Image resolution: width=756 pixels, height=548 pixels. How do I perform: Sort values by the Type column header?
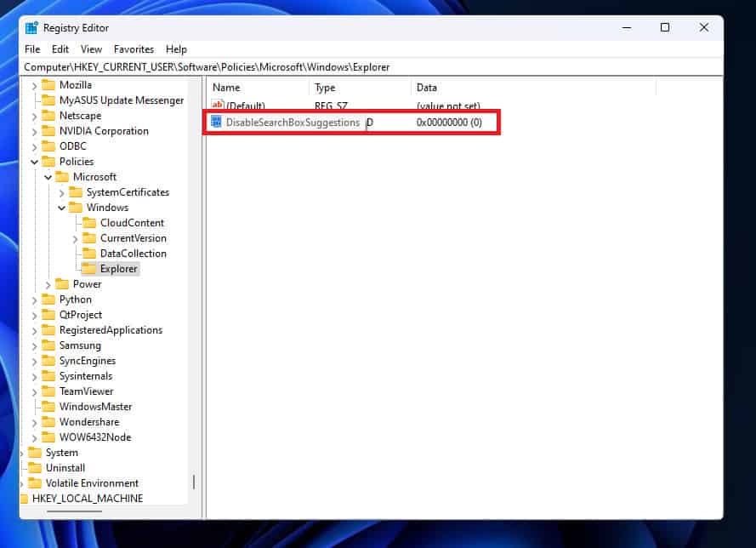[x=361, y=88]
